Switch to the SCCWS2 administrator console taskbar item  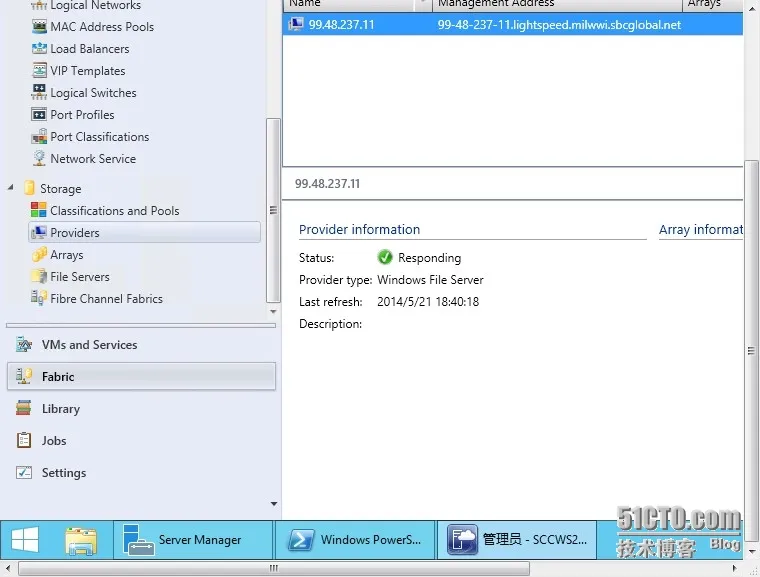pyautogui.click(x=517, y=540)
